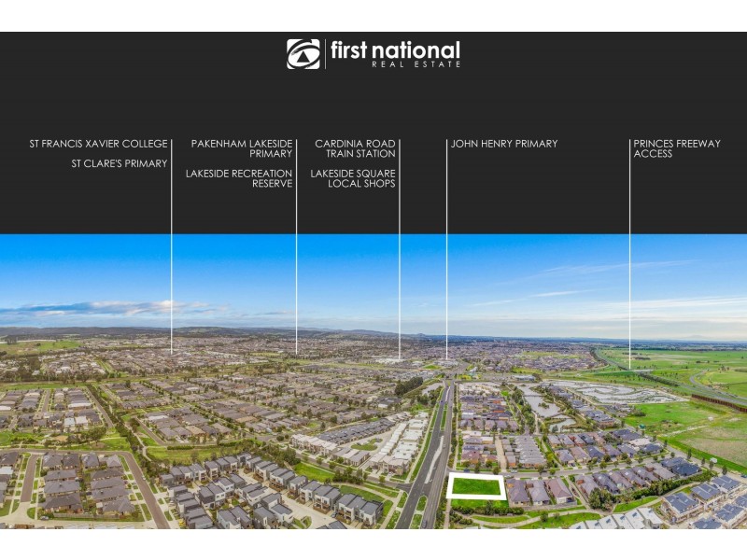This screenshot has width=747, height=560.
Task: Click the Pakenham Lakeside Primary label
Action: 242,148
